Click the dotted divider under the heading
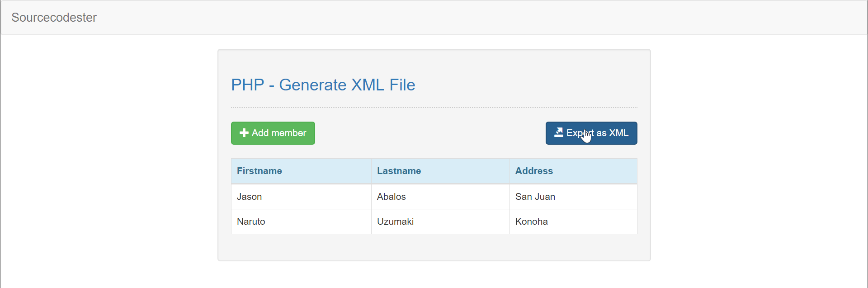 pyautogui.click(x=434, y=107)
